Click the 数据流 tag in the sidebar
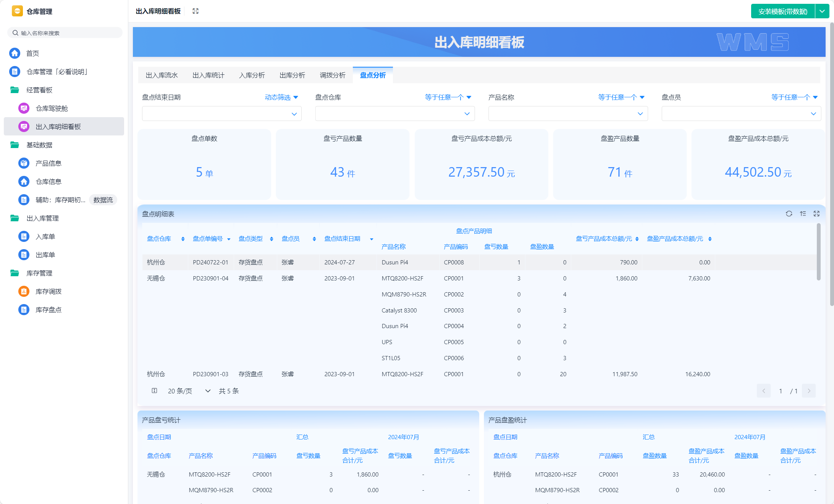Viewport: 834px width, 504px height. (103, 200)
